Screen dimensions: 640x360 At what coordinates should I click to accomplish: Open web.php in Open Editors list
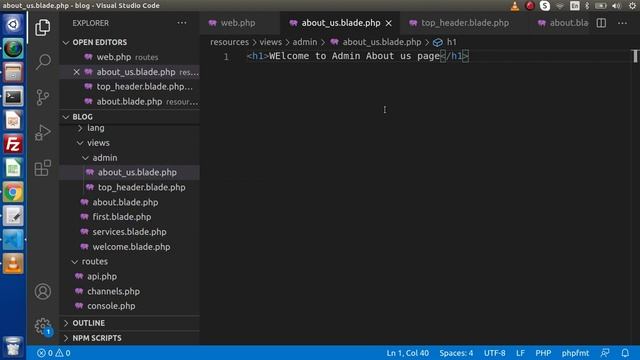pyautogui.click(x=130, y=57)
